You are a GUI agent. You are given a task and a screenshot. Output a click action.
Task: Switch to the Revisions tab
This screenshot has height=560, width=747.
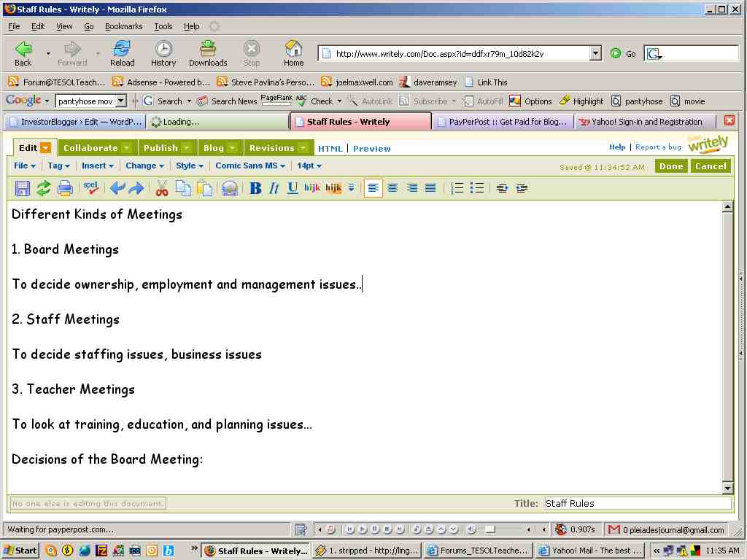(x=272, y=147)
